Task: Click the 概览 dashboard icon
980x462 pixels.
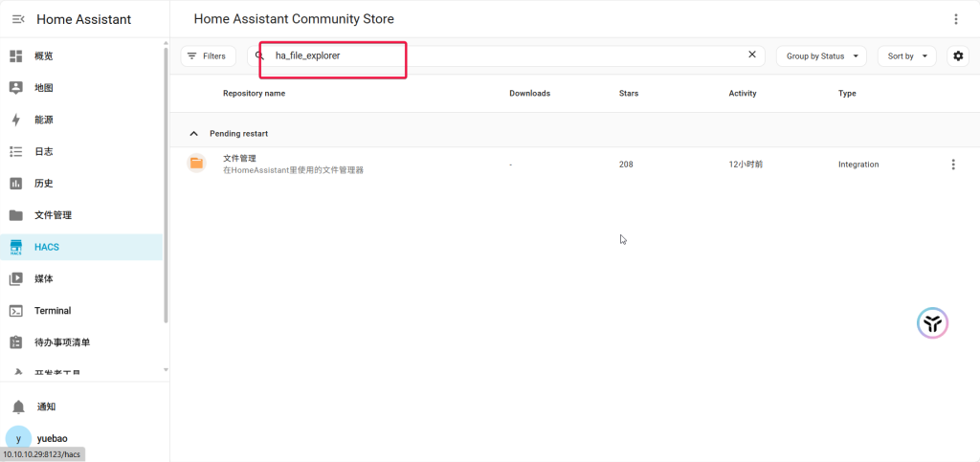Action: [x=16, y=56]
